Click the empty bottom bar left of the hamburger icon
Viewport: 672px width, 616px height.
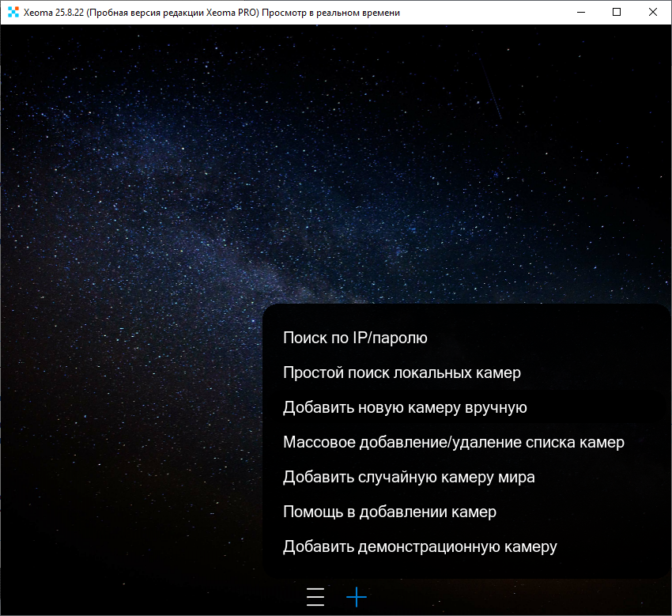pos(158,597)
